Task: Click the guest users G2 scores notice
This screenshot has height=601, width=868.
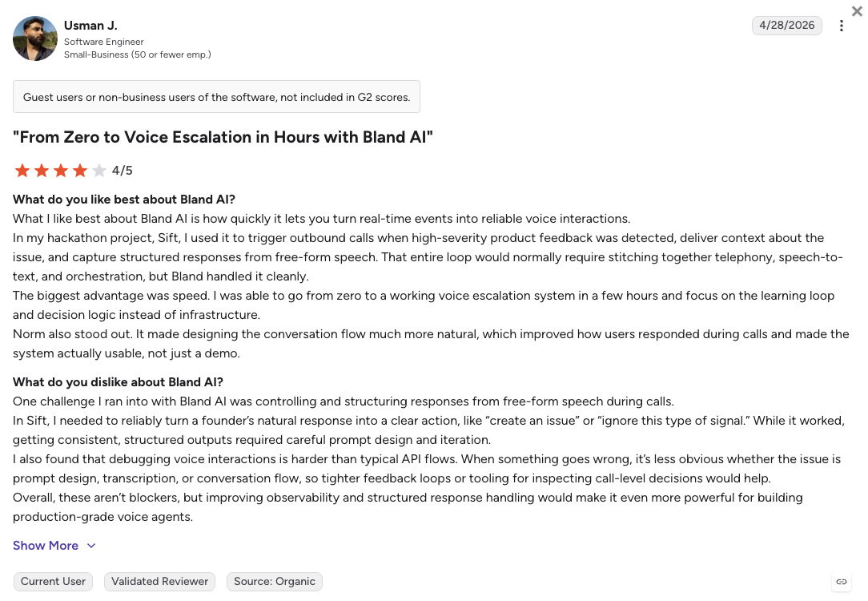Action: pos(216,97)
